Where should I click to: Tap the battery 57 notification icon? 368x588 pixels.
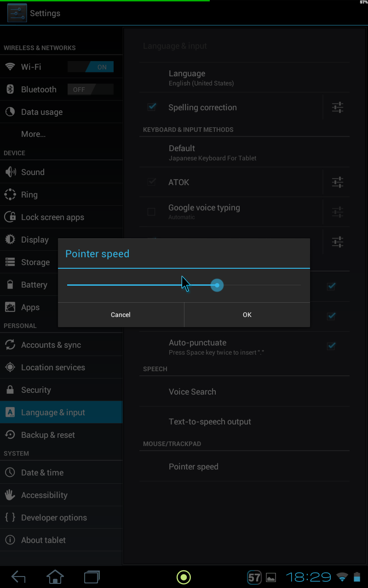coord(254,577)
